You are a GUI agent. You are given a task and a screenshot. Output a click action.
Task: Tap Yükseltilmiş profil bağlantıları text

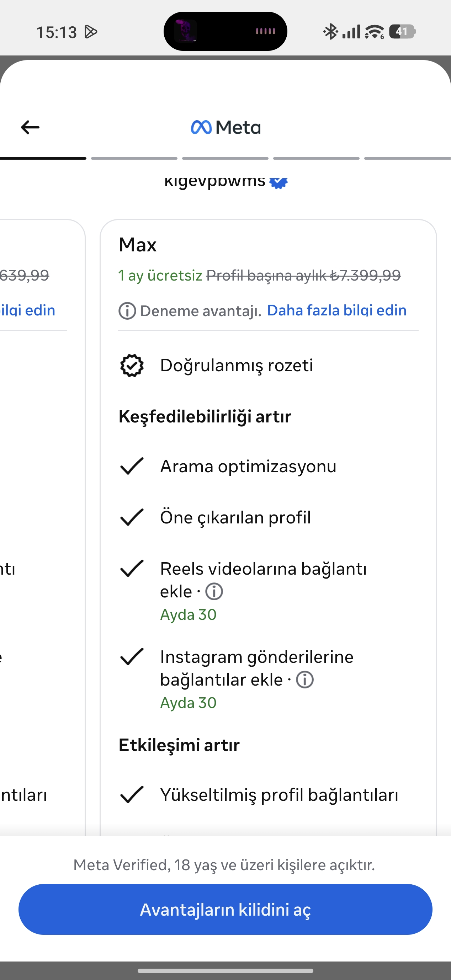coord(279,795)
